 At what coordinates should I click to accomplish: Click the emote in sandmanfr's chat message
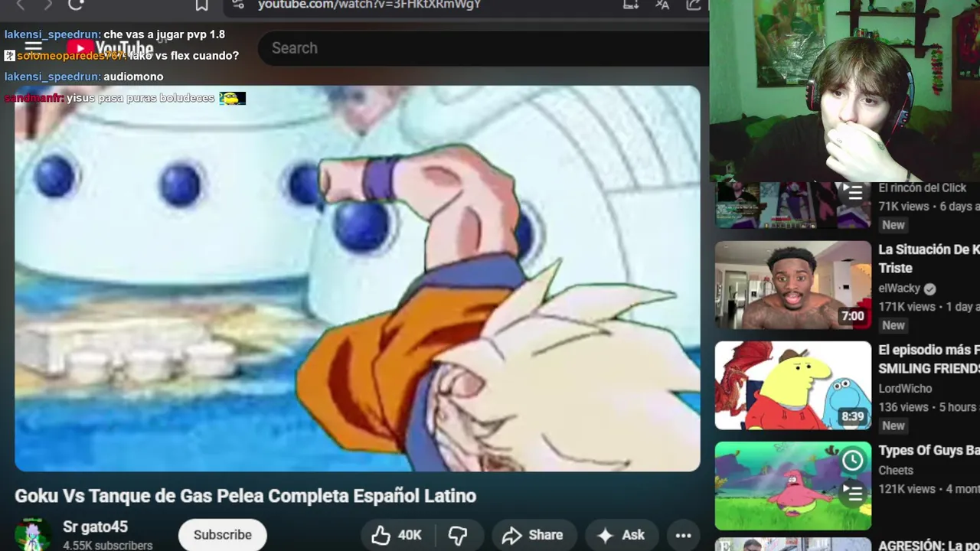click(x=233, y=98)
